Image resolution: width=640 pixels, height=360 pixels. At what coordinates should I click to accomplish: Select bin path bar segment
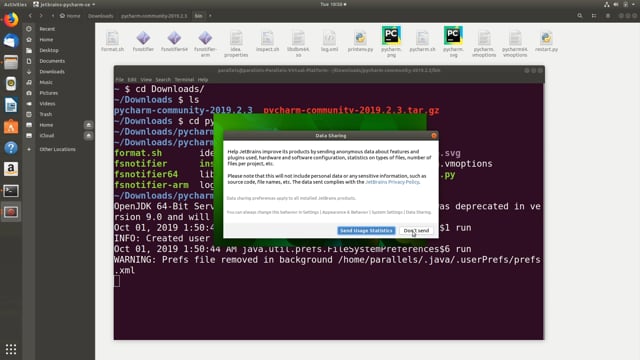tap(198, 16)
